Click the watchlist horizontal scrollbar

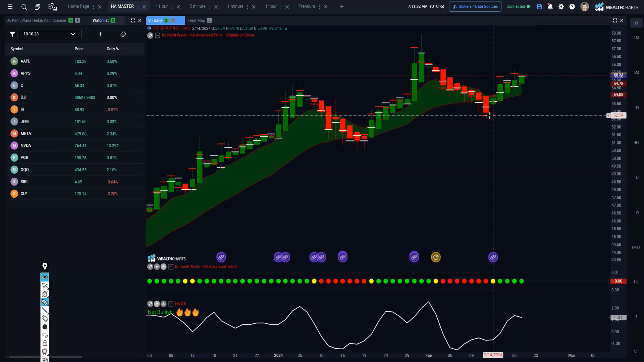[45, 357]
